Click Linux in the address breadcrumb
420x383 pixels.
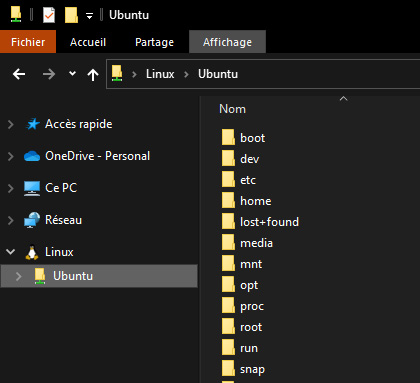tap(160, 74)
